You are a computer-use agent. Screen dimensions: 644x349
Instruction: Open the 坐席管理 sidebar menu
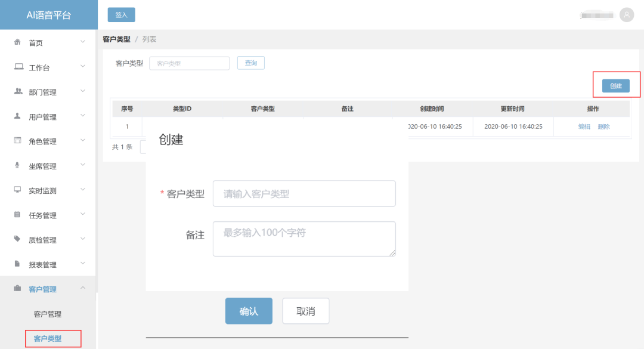(48, 166)
